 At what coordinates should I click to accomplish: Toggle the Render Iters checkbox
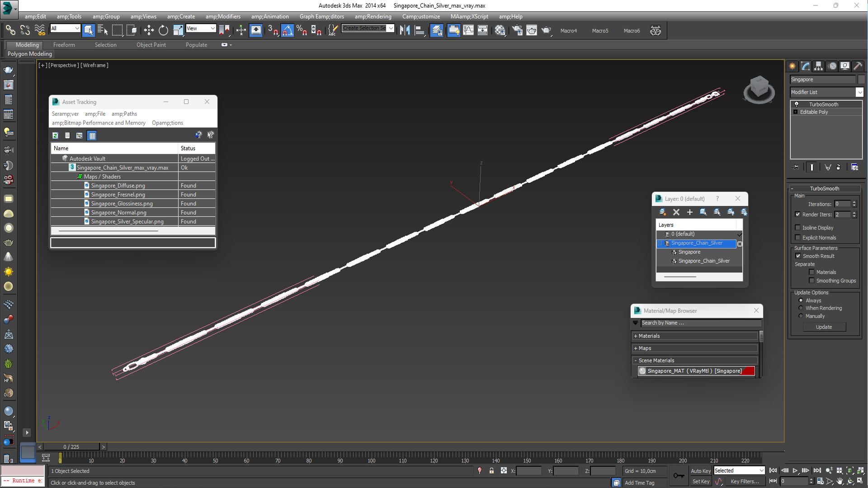(x=797, y=215)
